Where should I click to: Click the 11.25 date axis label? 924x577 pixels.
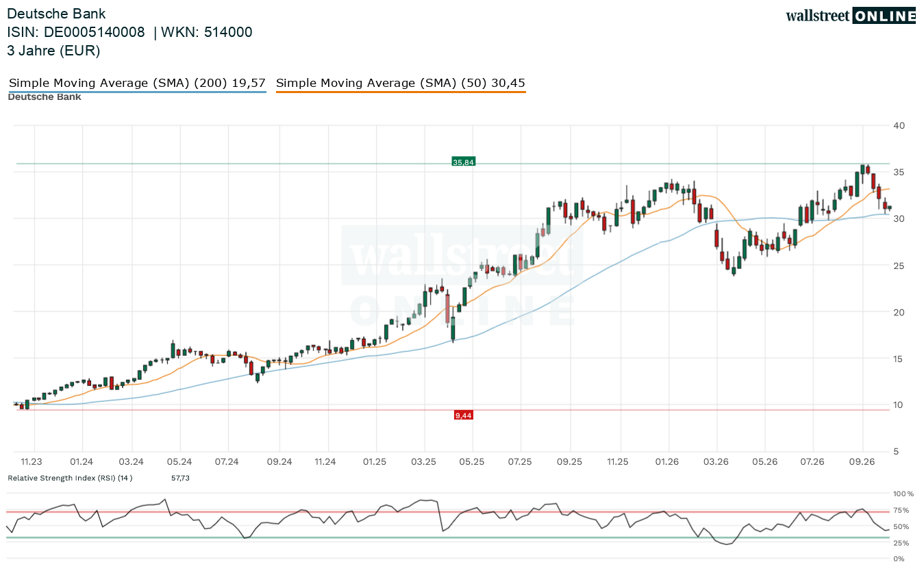618,462
